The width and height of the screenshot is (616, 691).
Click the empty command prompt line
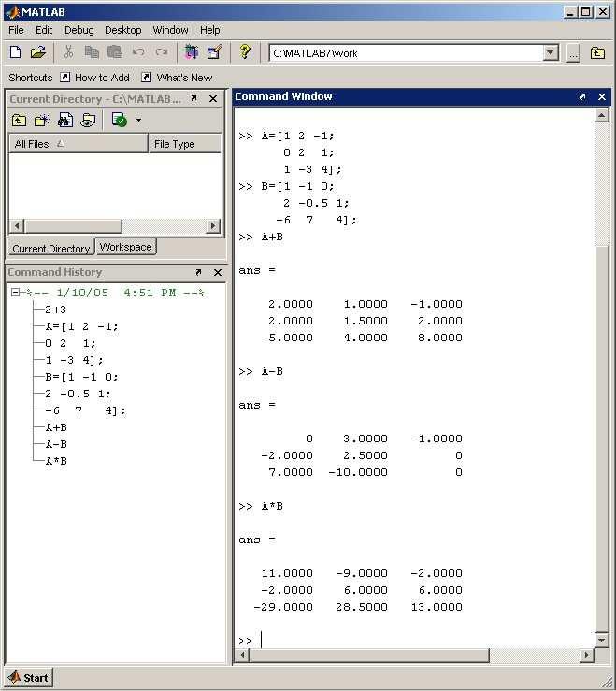[414, 641]
